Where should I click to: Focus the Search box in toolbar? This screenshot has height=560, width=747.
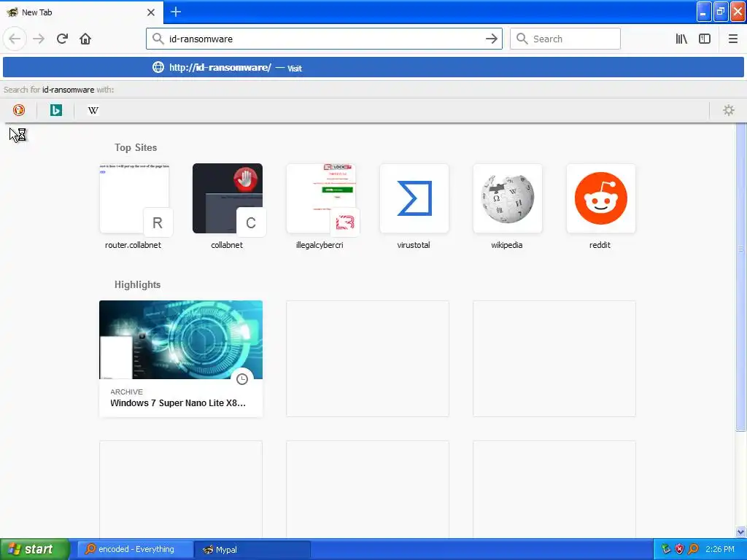point(565,39)
